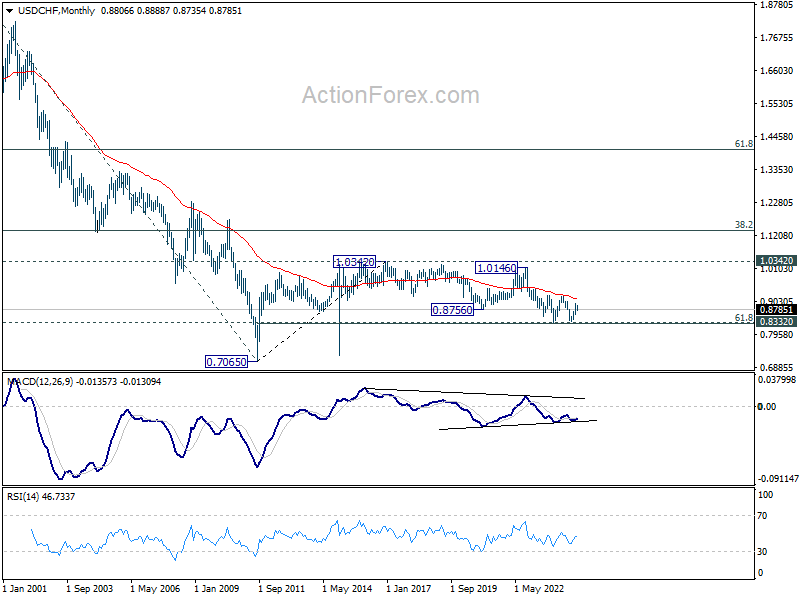The image size is (800, 600).
Task: Select the USDCHF,Monthly chart title
Action: coord(56,11)
